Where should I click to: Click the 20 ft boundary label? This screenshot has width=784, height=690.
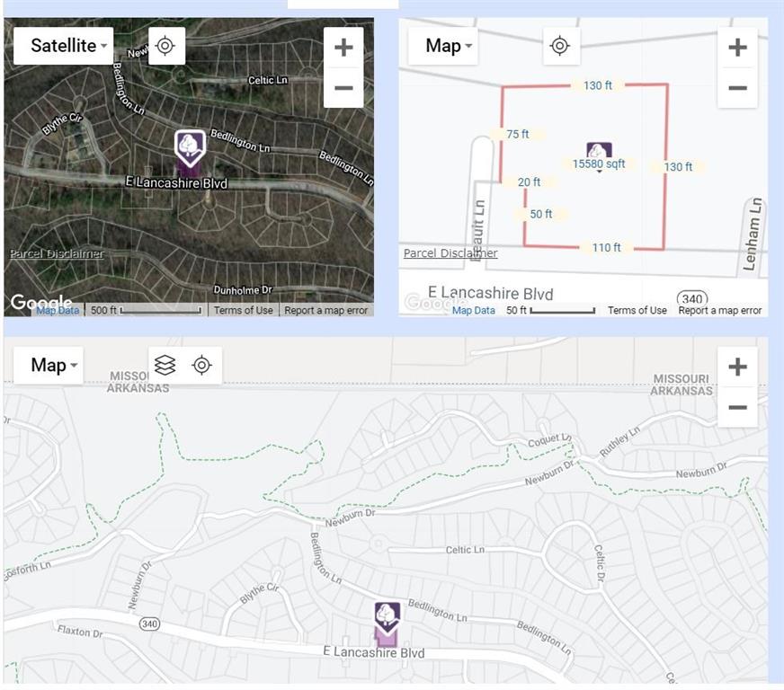(x=529, y=181)
